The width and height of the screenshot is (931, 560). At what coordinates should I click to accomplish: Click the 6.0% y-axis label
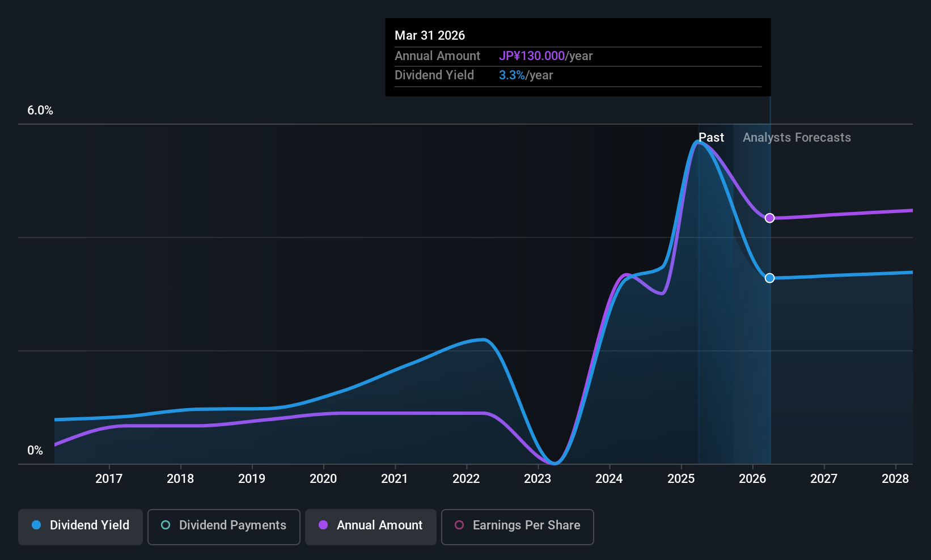(40, 111)
